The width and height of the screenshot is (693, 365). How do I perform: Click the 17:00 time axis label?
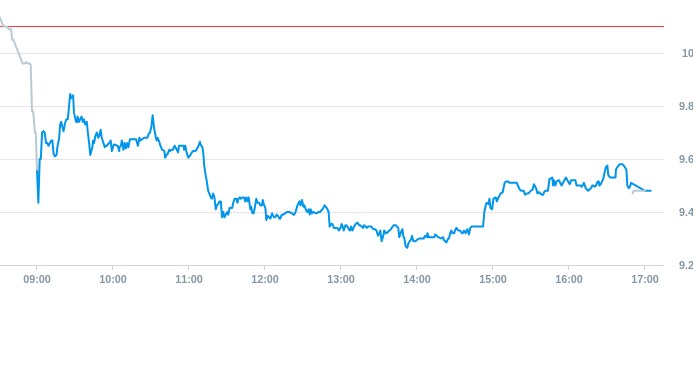(x=645, y=279)
